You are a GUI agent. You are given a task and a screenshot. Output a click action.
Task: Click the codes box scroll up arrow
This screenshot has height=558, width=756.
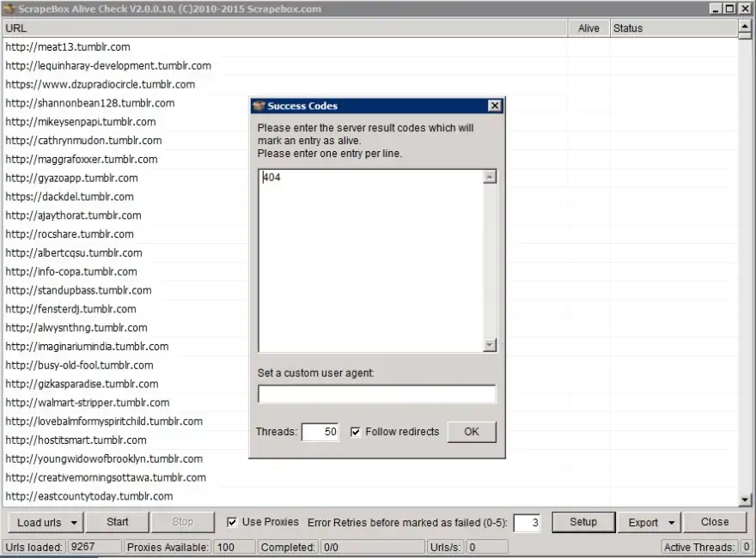tap(490, 177)
